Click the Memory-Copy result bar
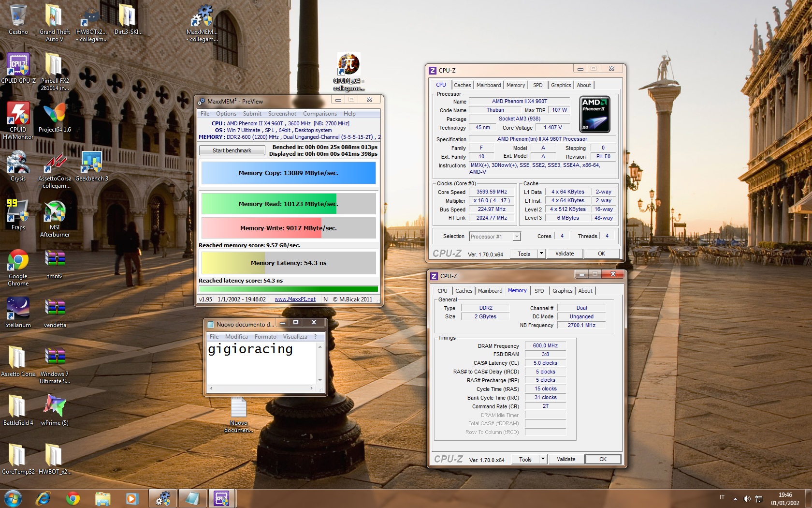Screen dimensions: 812x508 coord(289,173)
